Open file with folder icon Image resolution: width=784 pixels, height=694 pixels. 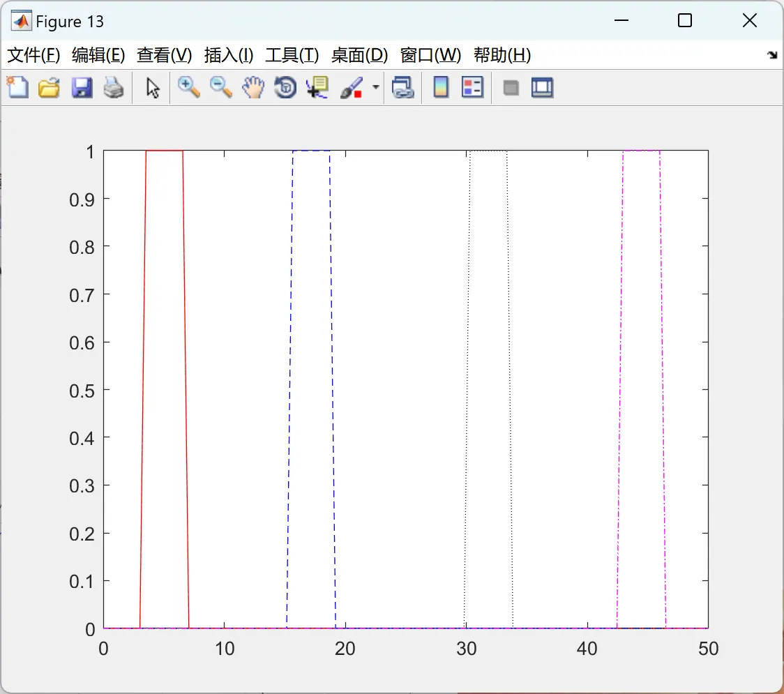(49, 87)
